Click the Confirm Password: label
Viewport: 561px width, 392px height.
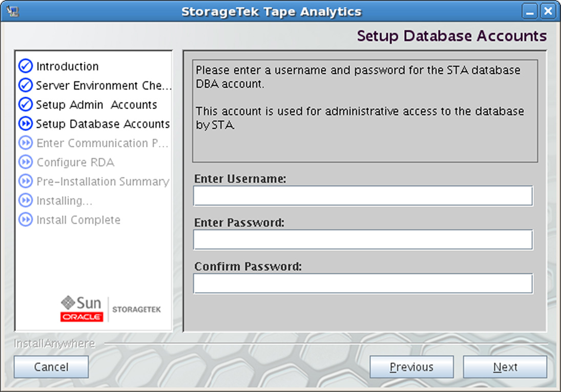coord(248,267)
